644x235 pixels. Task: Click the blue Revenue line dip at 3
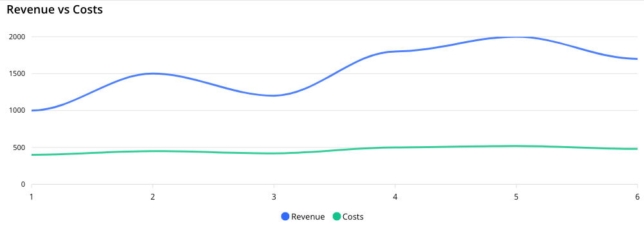274,96
